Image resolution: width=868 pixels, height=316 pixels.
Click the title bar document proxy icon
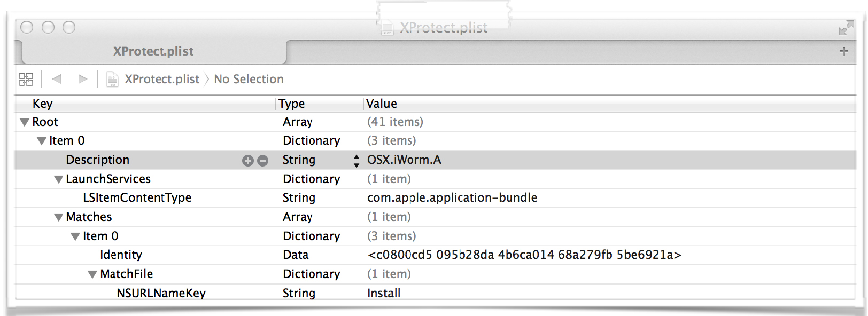point(387,28)
